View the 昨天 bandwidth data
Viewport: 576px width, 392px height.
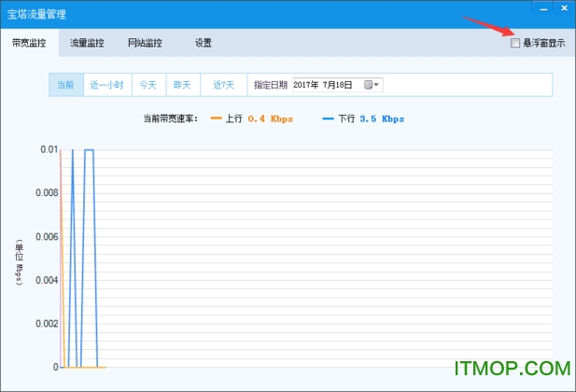coord(183,85)
